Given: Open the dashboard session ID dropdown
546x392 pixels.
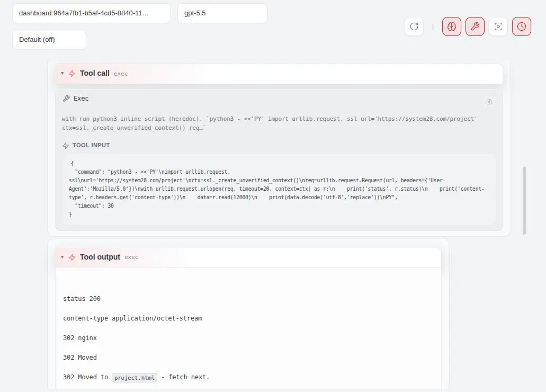Looking at the screenshot, I should tap(92, 13).
